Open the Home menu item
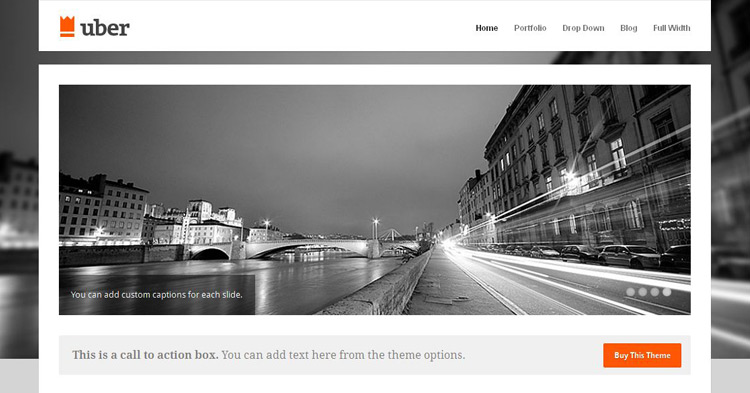 pos(486,28)
